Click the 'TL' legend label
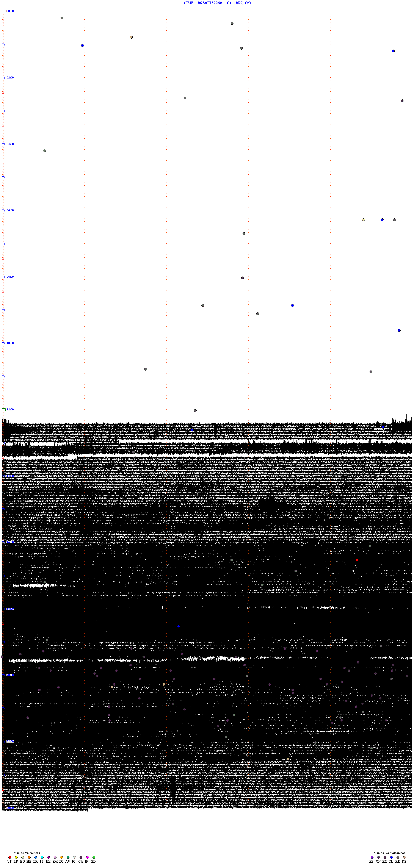Viewport: 414px width, 868px height. (391, 862)
